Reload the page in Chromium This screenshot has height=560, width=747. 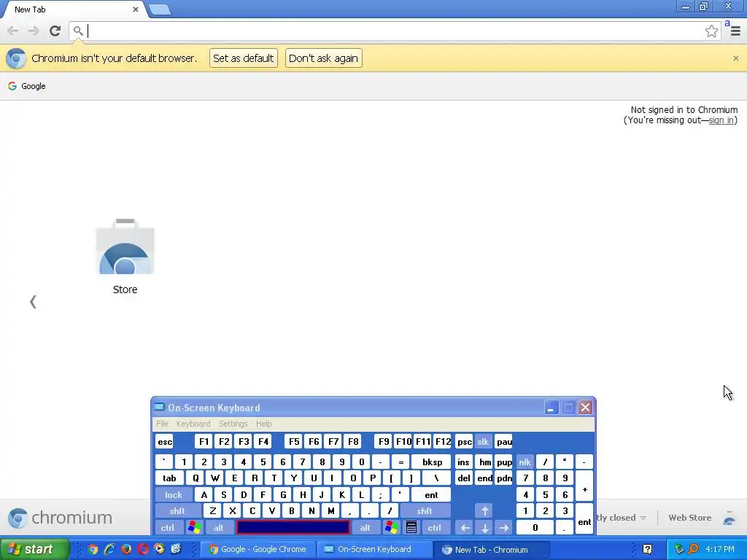click(55, 31)
